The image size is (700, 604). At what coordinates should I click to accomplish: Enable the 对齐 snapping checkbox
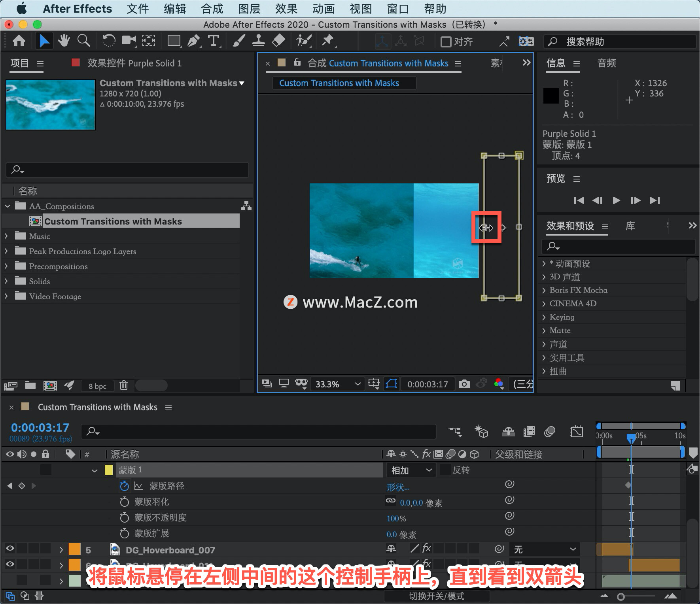point(446,42)
